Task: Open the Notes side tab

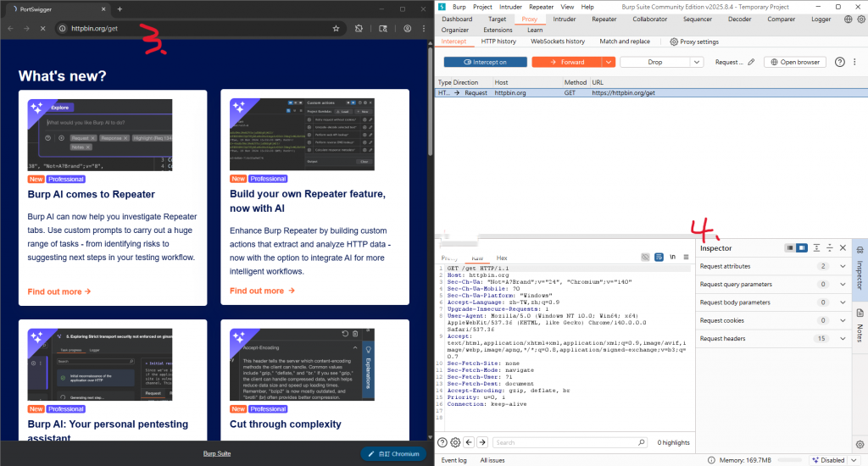Action: tap(860, 326)
